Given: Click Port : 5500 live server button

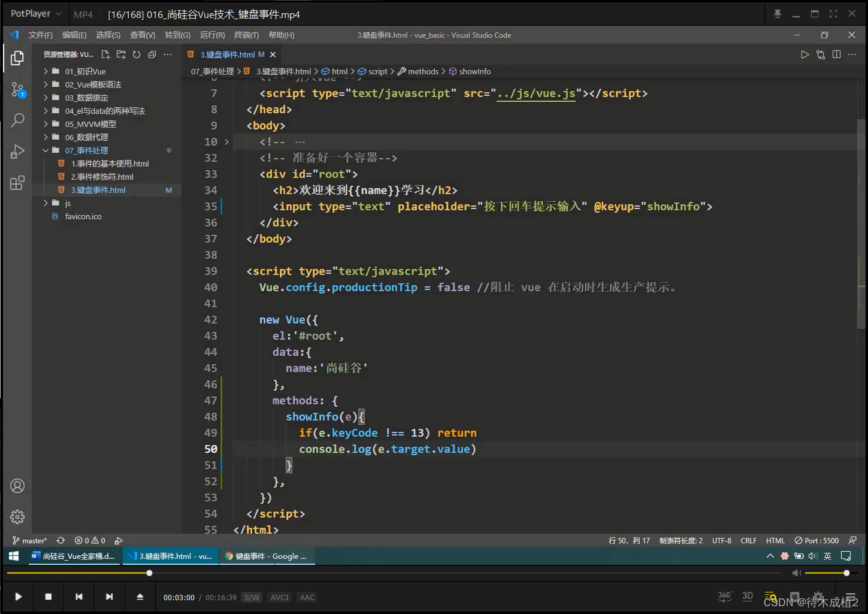Looking at the screenshot, I should [x=816, y=540].
